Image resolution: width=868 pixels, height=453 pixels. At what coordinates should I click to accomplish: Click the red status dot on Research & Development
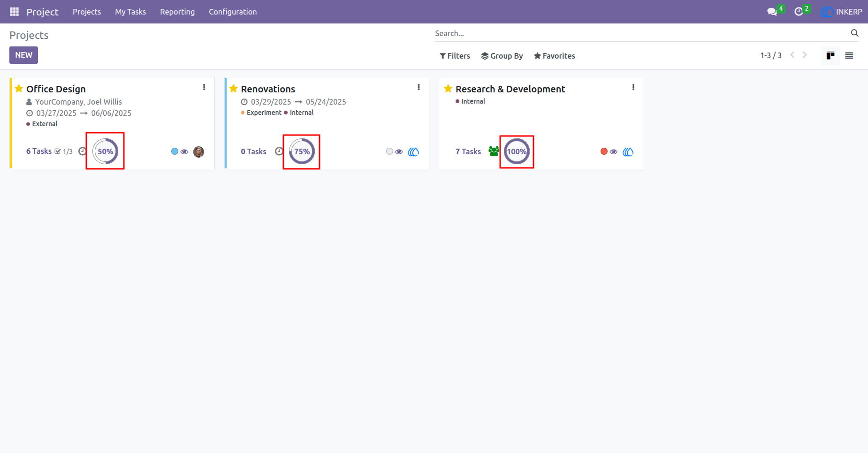(x=604, y=151)
